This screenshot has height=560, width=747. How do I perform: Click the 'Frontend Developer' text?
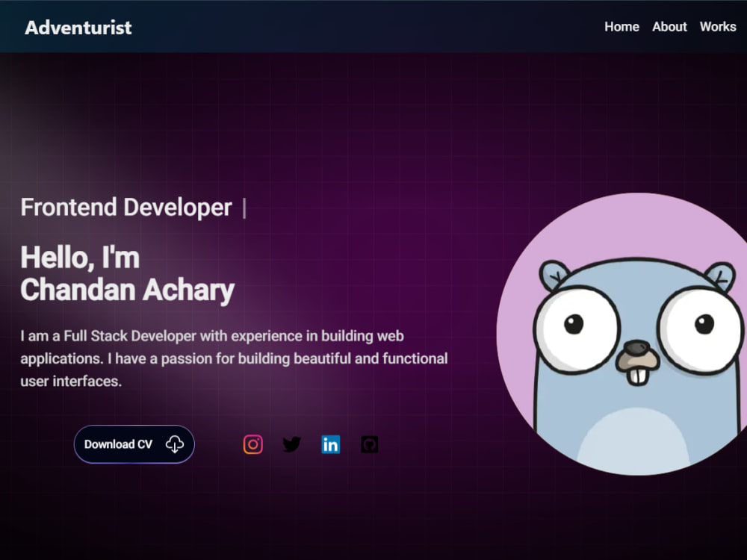coord(126,208)
